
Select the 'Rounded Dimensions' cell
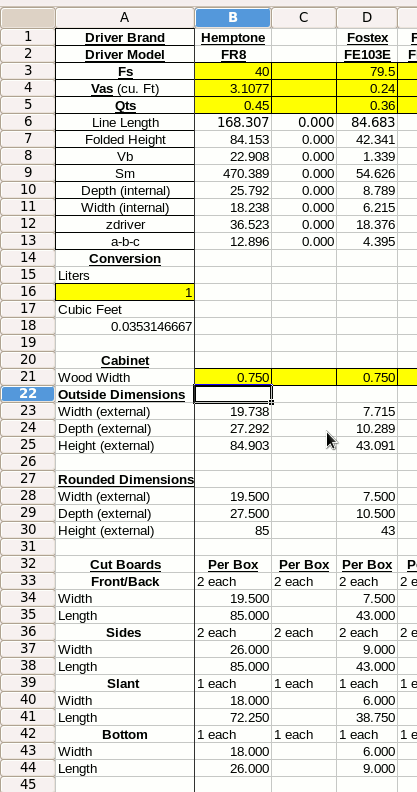pos(125,479)
